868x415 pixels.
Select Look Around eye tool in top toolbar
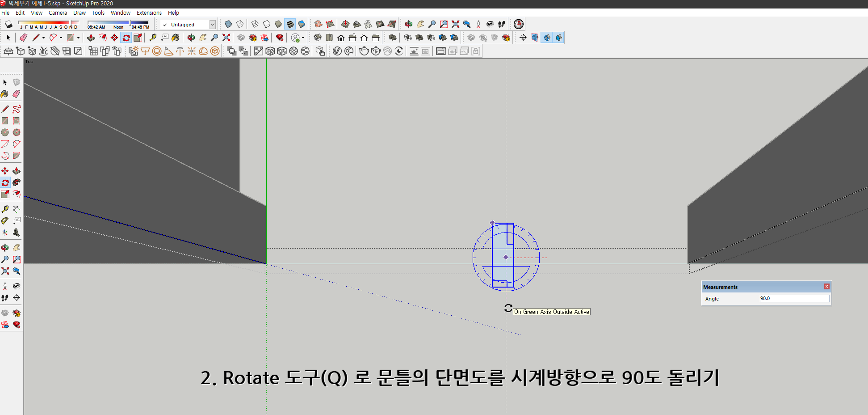point(490,24)
